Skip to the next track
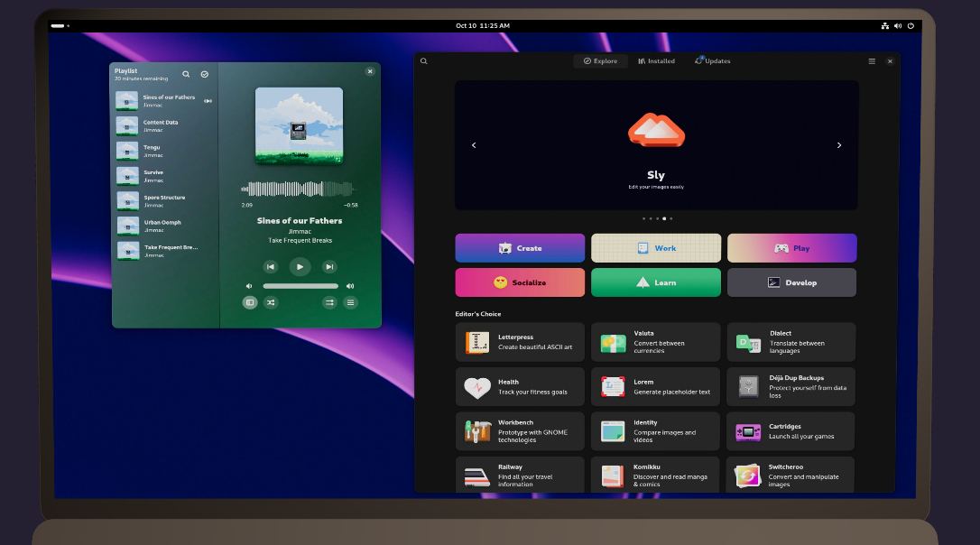 [329, 266]
